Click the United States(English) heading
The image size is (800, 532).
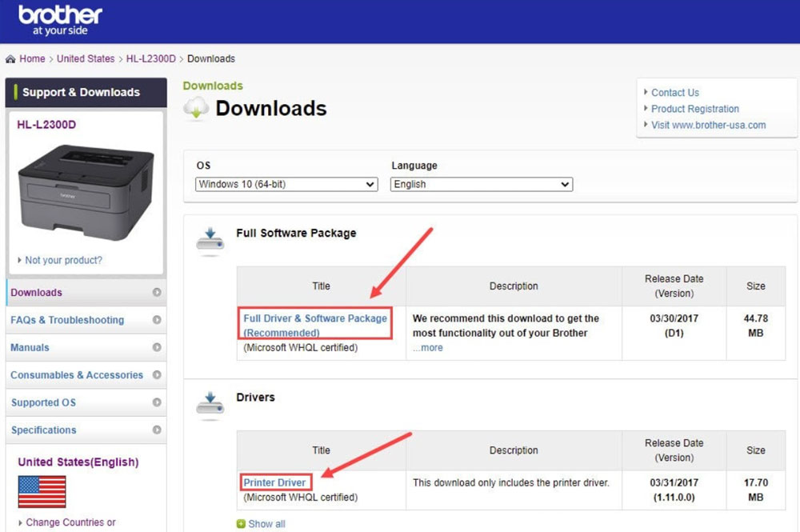point(78,462)
